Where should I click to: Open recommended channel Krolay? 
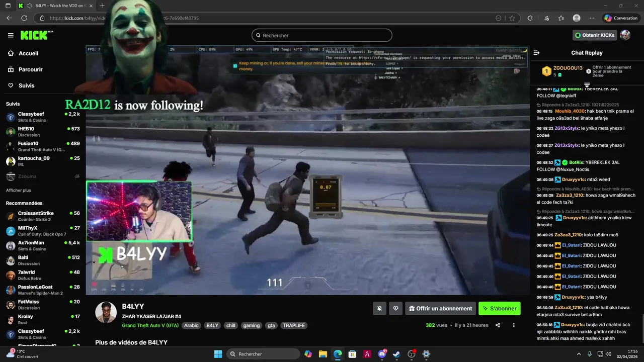pos(43,319)
